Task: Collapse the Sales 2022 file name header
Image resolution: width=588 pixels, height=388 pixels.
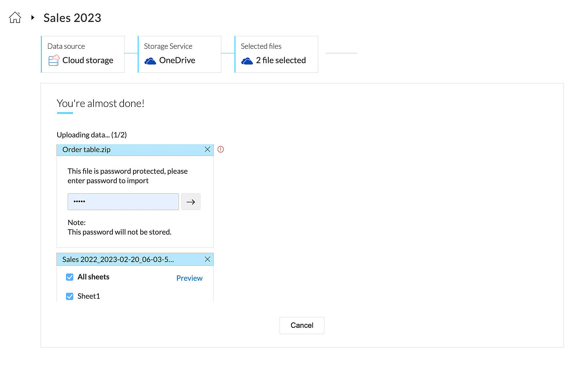Action: [118, 260]
